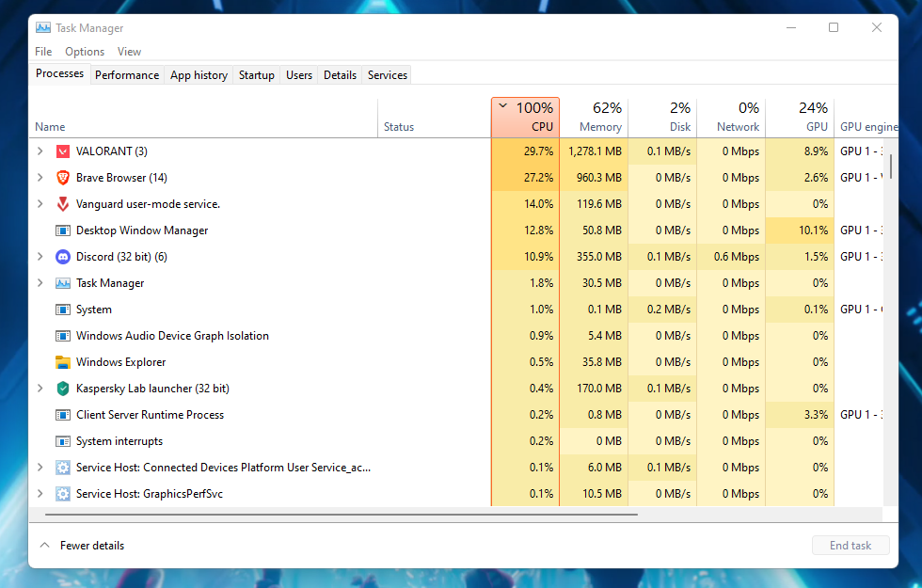The width and height of the screenshot is (922, 588).
Task: Click Windows Audio Device Graph Isolation icon
Action: (63, 336)
